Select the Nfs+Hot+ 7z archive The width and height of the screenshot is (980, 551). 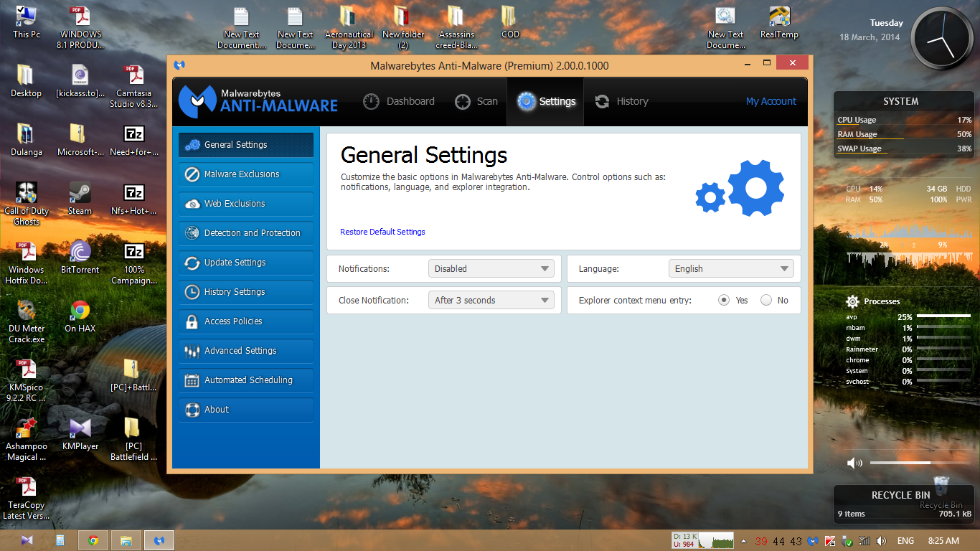[133, 198]
